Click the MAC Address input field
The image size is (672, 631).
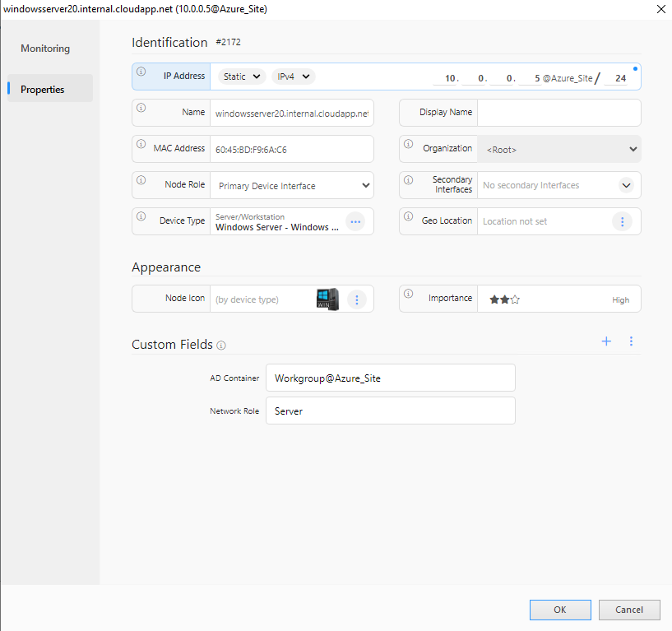pyautogui.click(x=292, y=149)
